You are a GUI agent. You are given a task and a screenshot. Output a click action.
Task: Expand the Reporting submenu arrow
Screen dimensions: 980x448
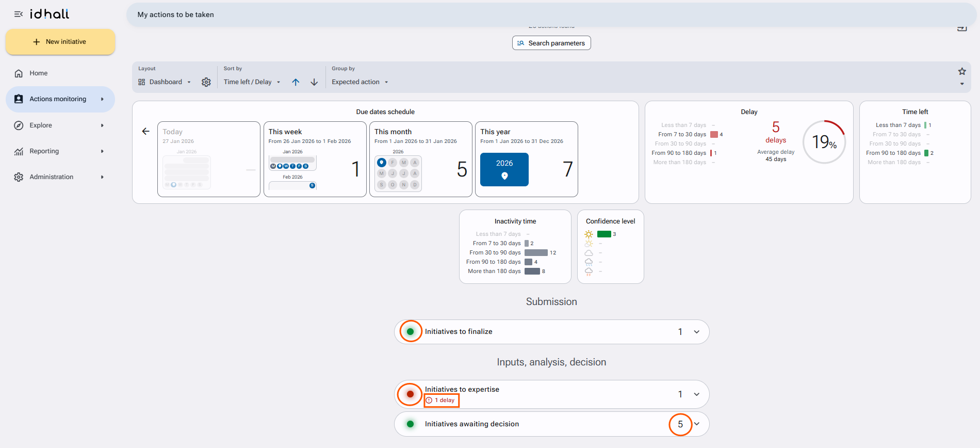pyautogui.click(x=102, y=151)
